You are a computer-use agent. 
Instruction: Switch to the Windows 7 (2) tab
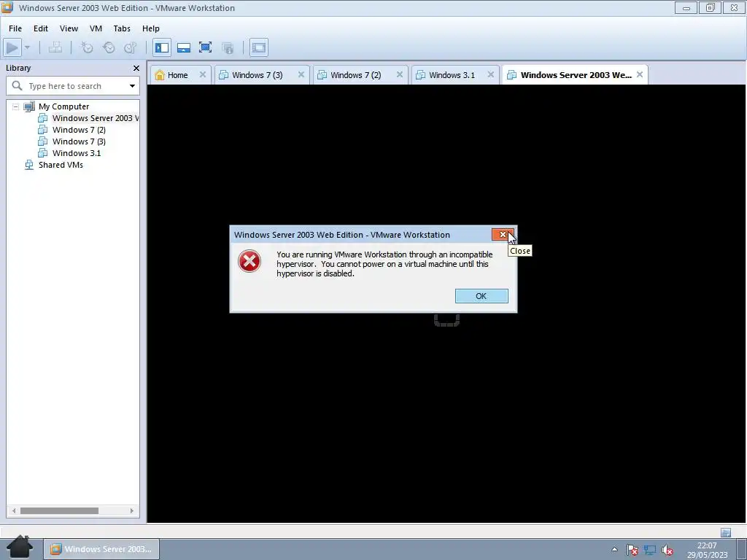click(356, 75)
